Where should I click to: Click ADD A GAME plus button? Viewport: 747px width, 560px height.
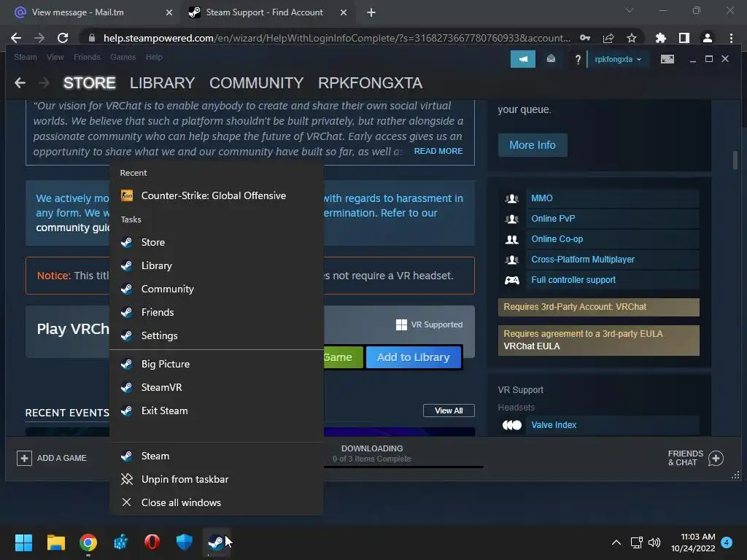click(x=24, y=458)
